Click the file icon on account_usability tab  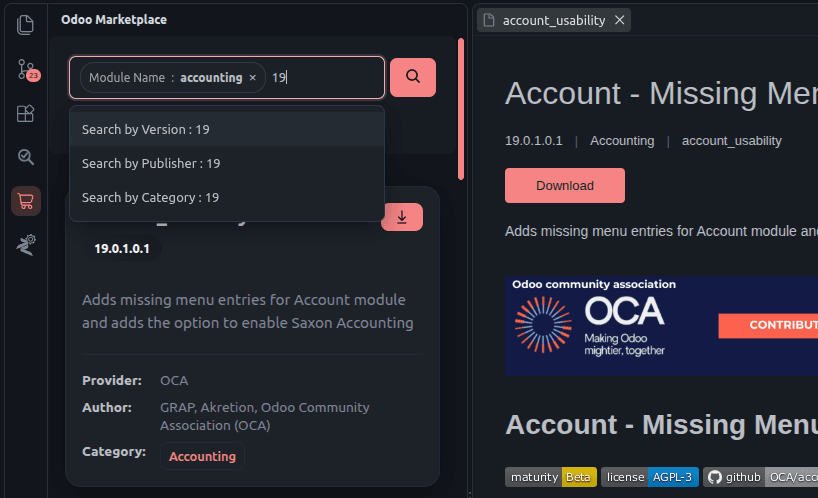(x=489, y=20)
